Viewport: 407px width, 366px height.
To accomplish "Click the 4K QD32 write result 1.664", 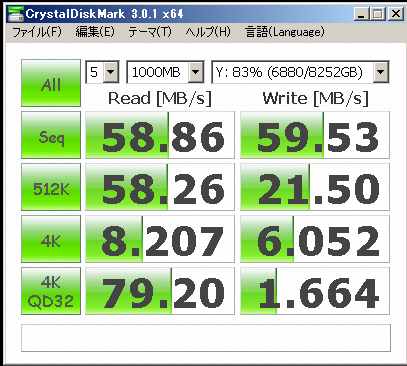I will pyautogui.click(x=315, y=291).
